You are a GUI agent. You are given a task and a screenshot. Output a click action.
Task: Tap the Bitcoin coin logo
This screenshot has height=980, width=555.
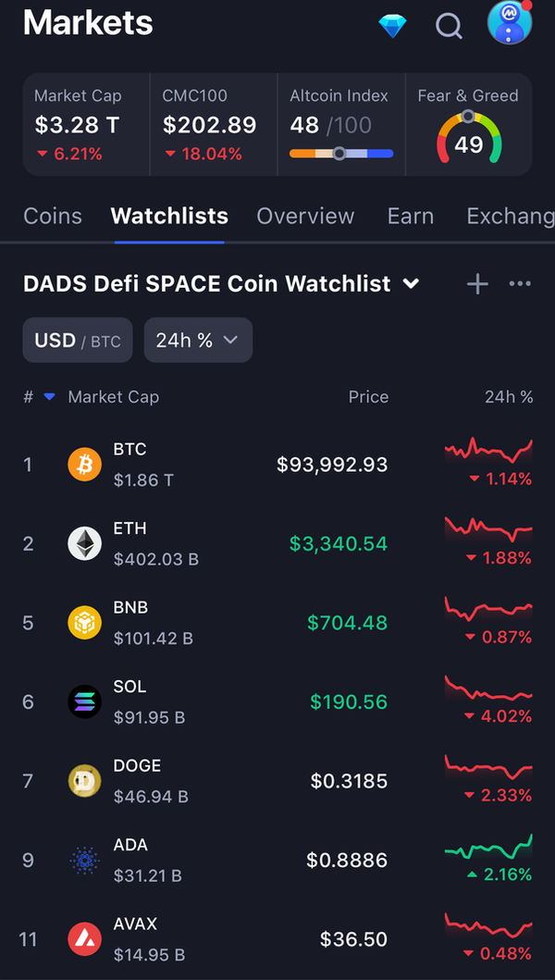[85, 464]
